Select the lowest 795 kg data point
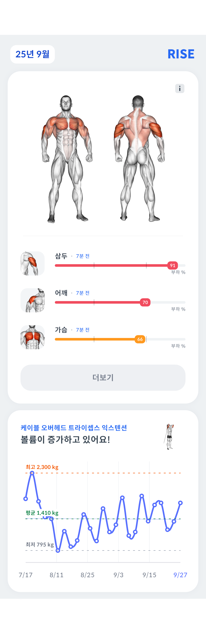 click(x=58, y=550)
